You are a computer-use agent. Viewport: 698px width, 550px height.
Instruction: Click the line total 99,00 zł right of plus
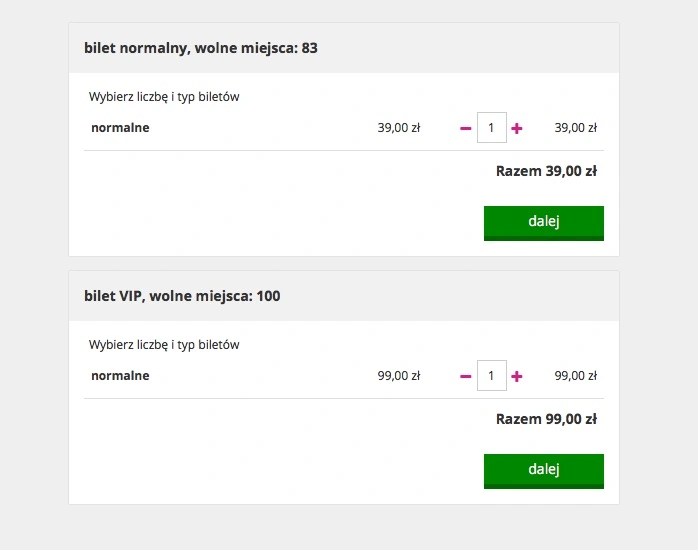point(576,376)
